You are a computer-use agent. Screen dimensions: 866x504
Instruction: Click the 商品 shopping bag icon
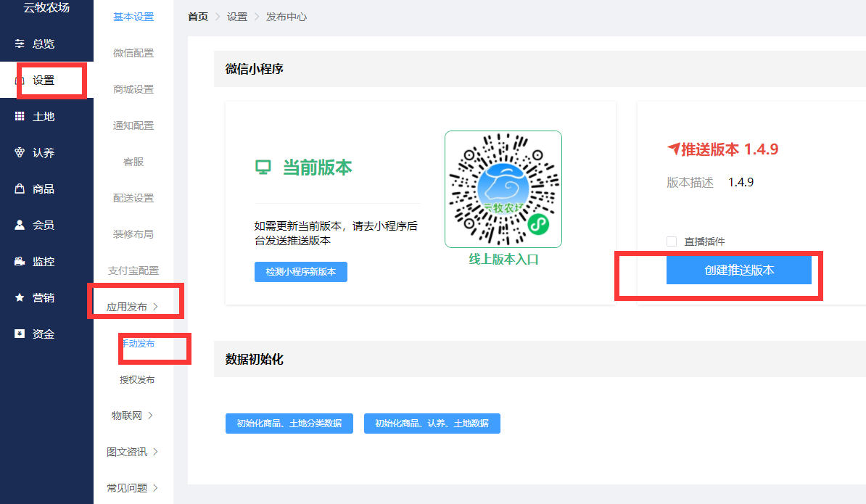coord(20,189)
